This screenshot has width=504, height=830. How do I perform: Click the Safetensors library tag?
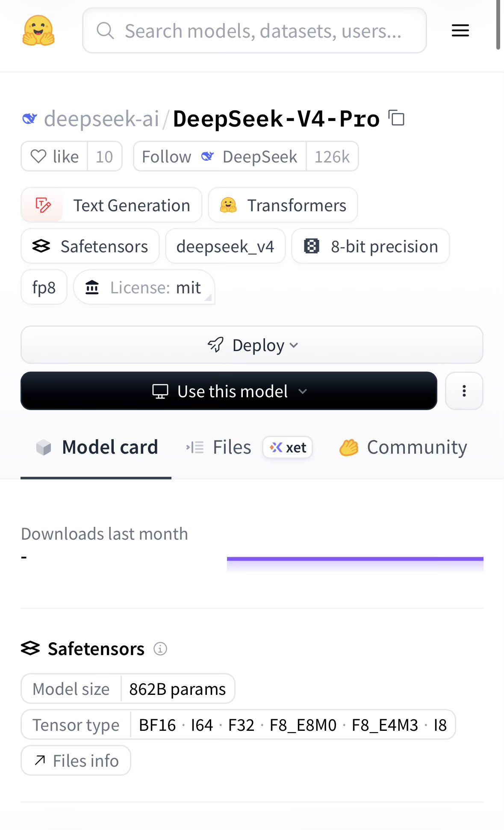click(x=90, y=246)
